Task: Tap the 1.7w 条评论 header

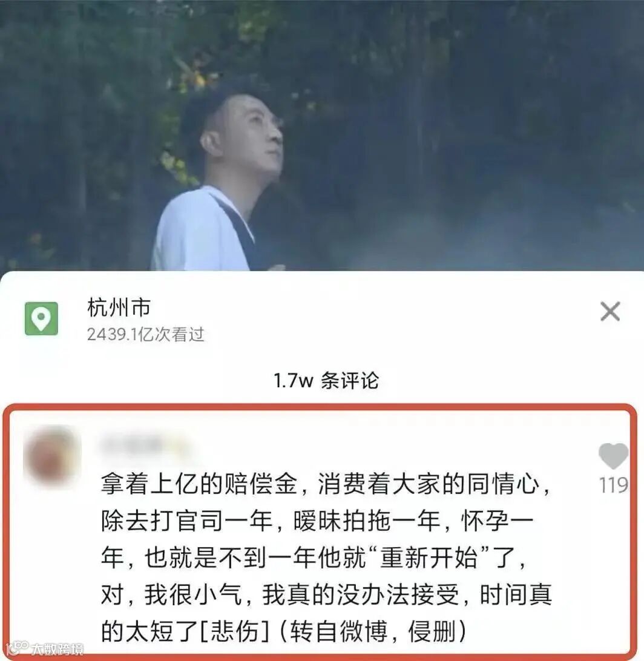Action: coord(326,381)
